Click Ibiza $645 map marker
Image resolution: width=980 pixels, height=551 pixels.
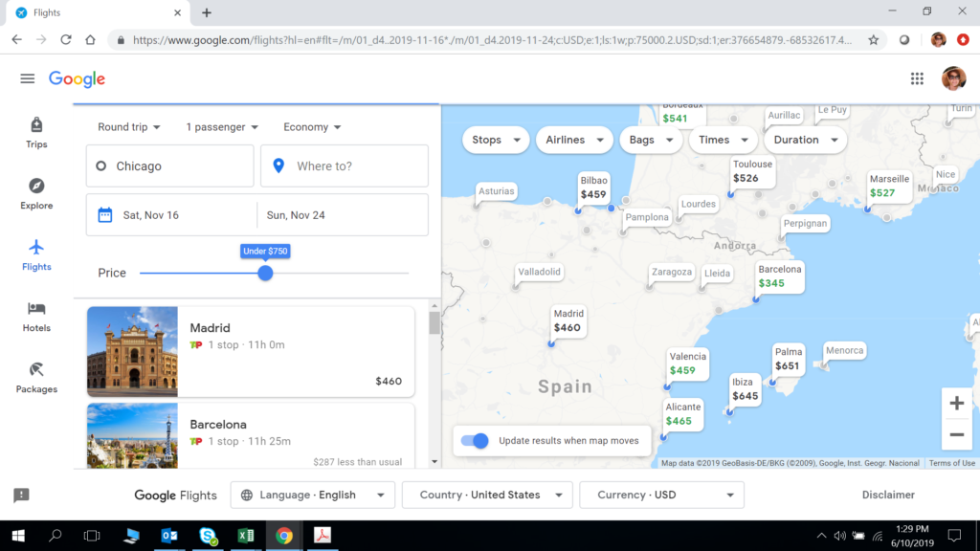tap(745, 389)
